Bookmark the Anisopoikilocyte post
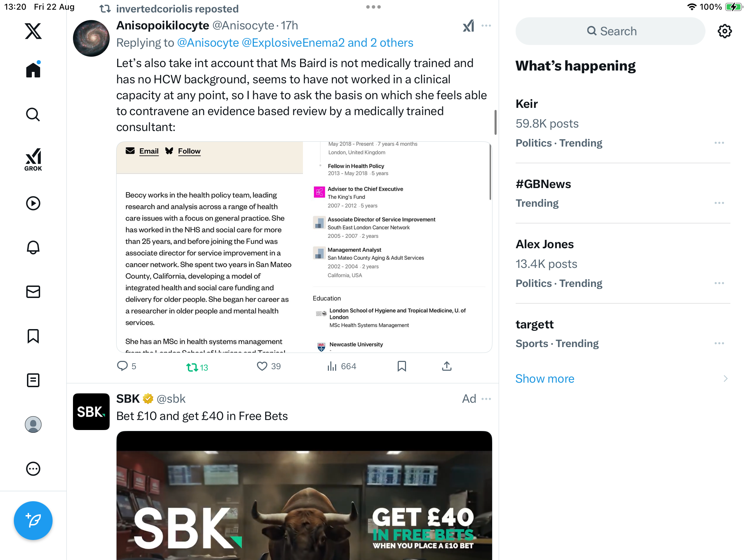747x560 pixels. point(402,366)
